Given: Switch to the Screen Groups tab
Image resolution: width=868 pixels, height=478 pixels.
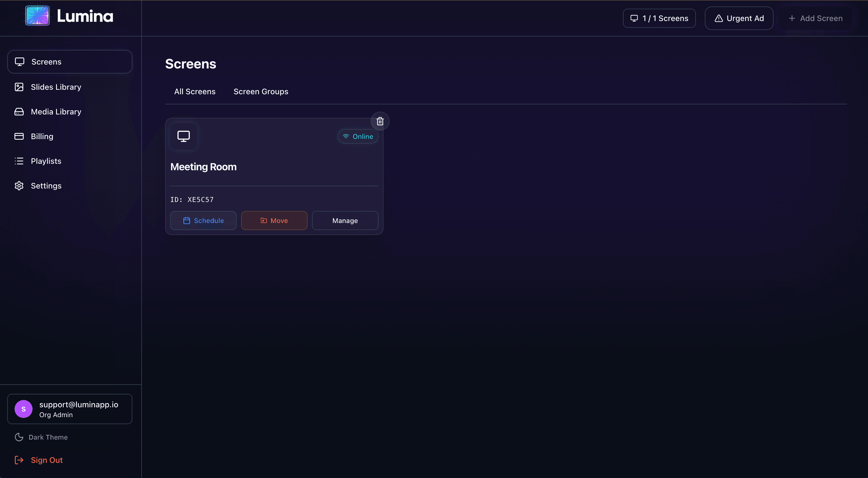Looking at the screenshot, I should click(x=261, y=91).
